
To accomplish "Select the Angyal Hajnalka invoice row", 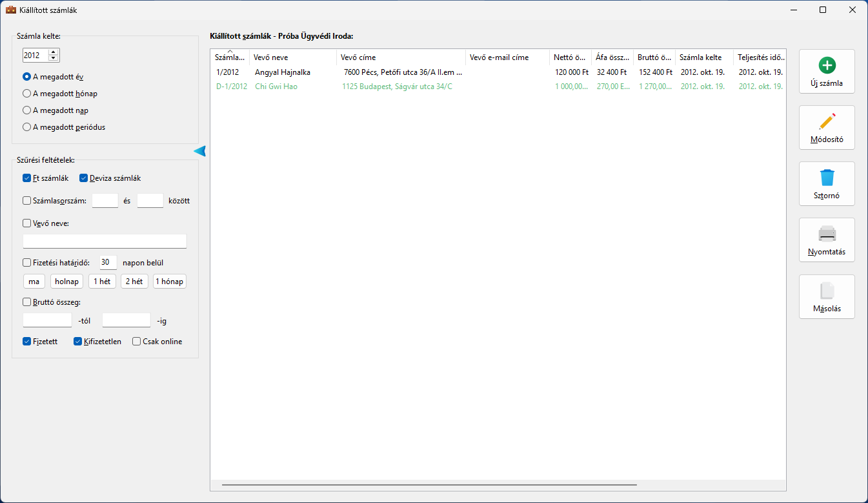I will 282,72.
